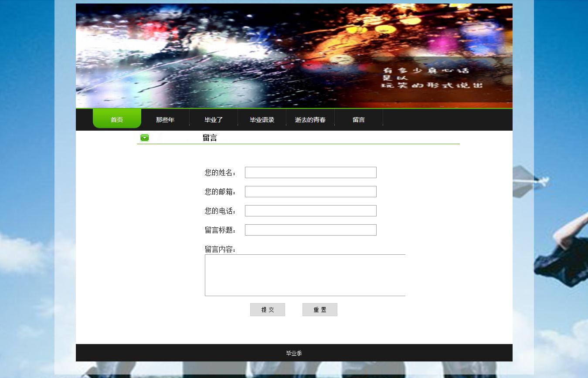Click the 留言内容 label text
Screen dimensions: 588x378
tap(221, 249)
